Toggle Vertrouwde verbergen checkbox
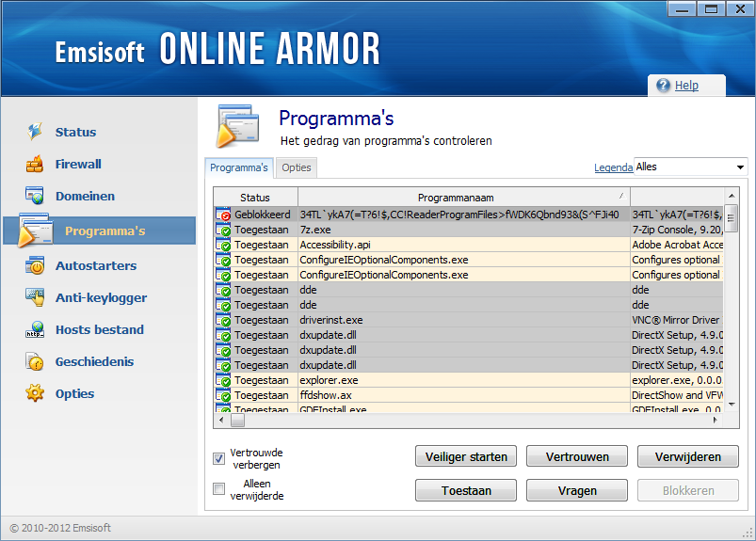Image resolution: width=756 pixels, height=541 pixels. tap(219, 458)
